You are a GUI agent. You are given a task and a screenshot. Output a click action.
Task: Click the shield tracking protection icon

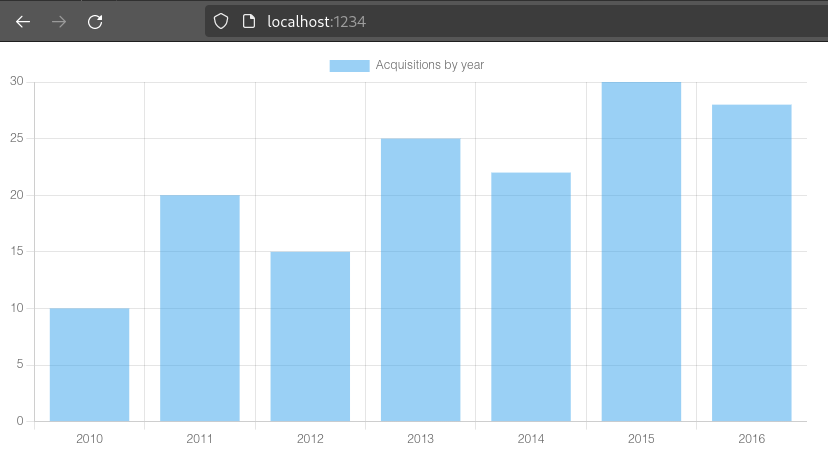click(x=222, y=21)
